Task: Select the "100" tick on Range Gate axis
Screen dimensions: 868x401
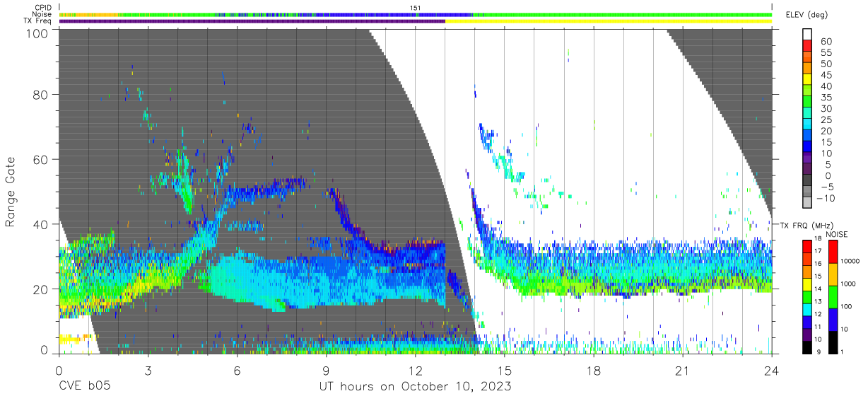Action: [37, 33]
